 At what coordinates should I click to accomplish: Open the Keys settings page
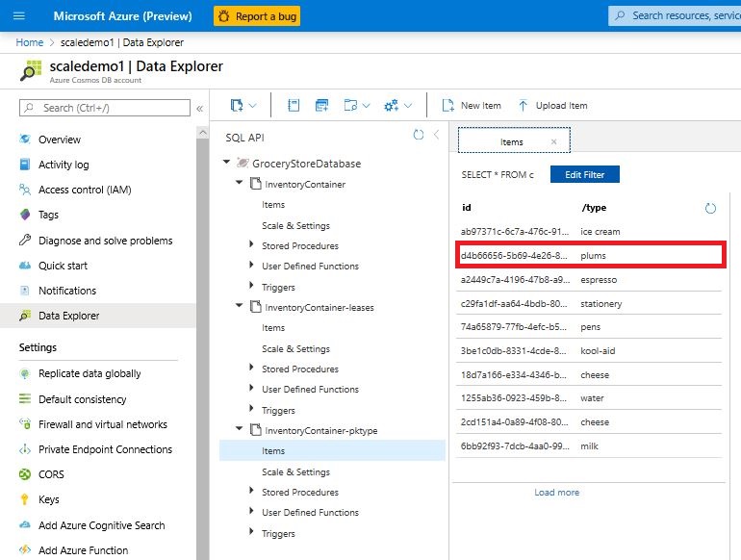[x=49, y=499]
